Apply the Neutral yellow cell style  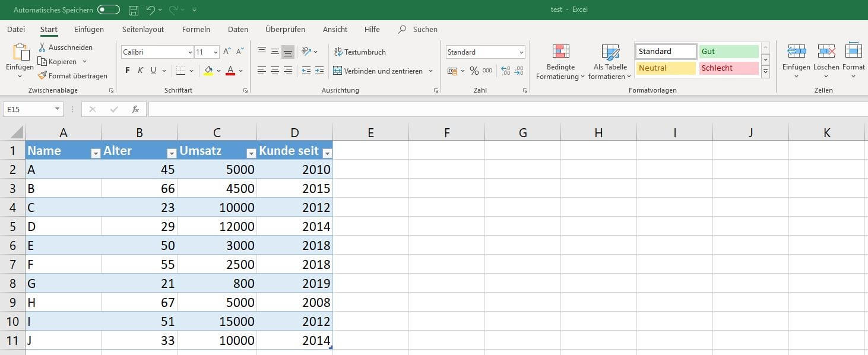point(666,68)
